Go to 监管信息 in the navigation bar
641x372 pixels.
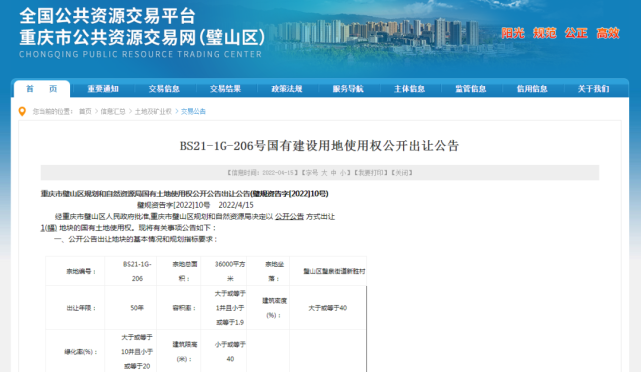click(471, 89)
